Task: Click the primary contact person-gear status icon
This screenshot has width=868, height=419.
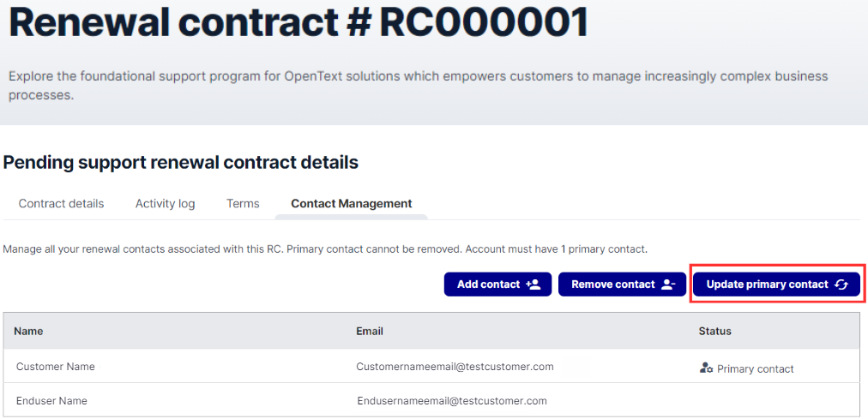Action: click(x=706, y=368)
